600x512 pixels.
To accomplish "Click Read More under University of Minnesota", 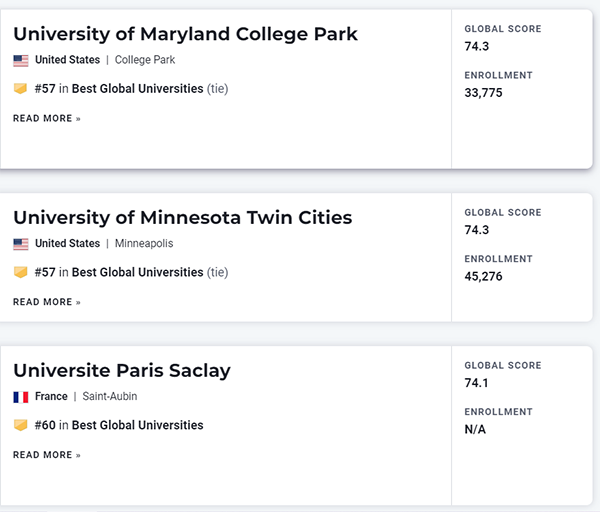I will [47, 302].
